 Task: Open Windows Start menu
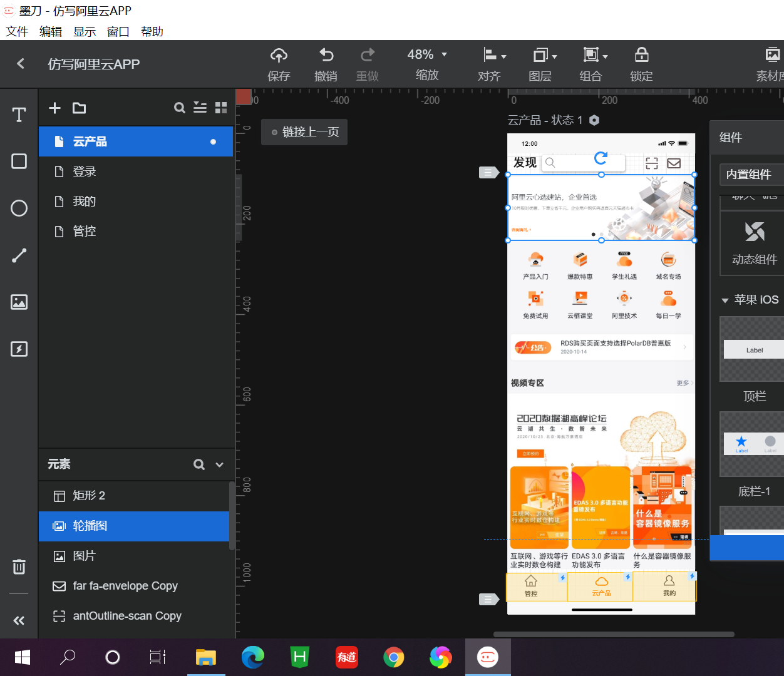23,657
